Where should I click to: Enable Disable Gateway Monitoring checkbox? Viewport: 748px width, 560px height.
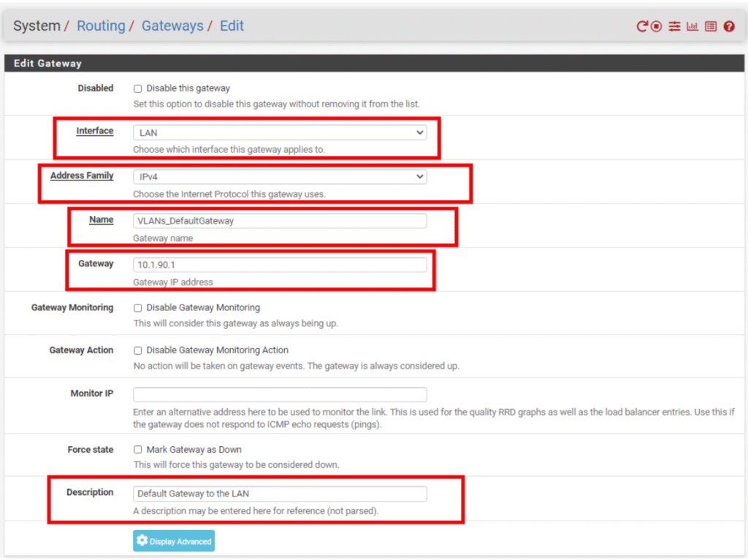(137, 308)
